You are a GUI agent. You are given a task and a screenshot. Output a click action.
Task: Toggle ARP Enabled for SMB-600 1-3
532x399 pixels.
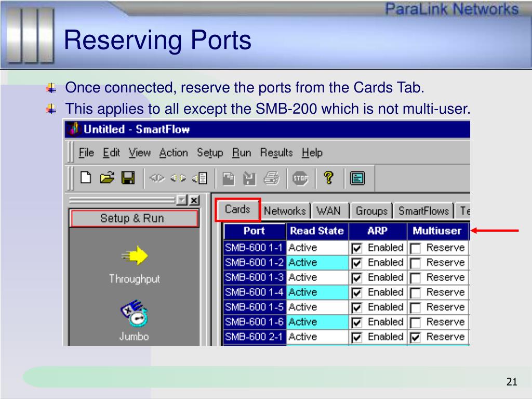point(356,278)
